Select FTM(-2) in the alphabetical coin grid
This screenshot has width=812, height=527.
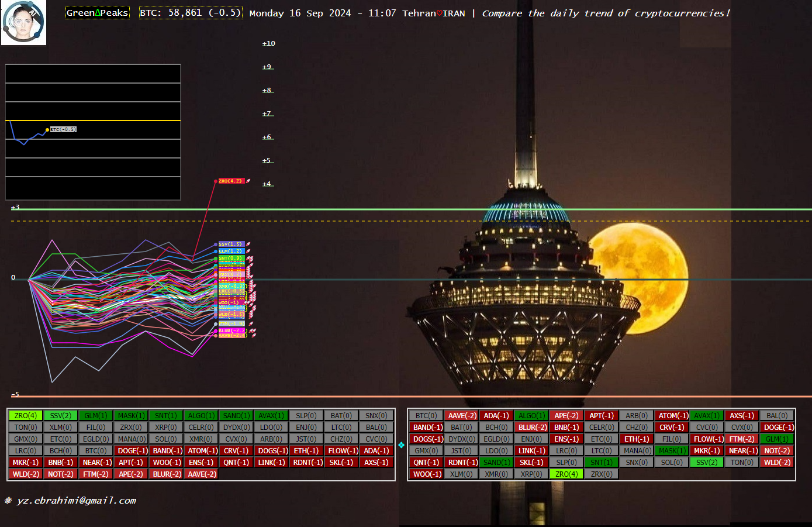742,439
